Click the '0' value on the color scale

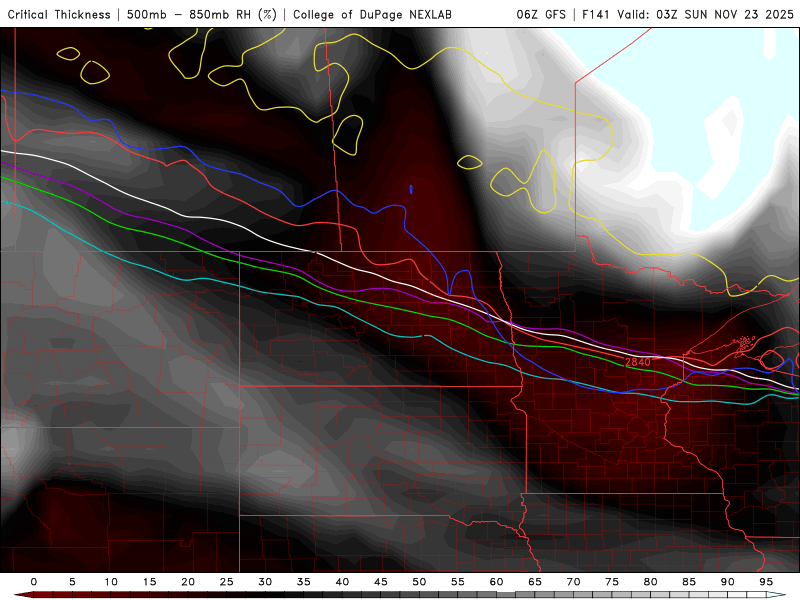coord(34,582)
